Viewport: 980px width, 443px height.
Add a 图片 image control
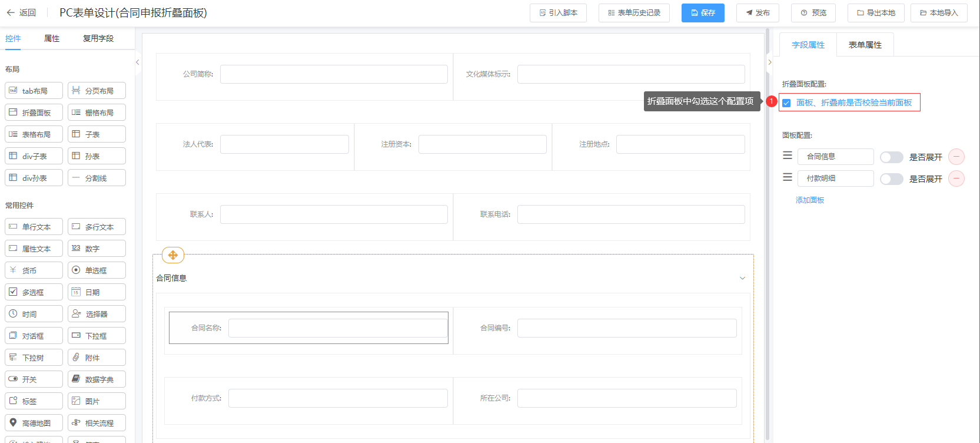coord(97,401)
